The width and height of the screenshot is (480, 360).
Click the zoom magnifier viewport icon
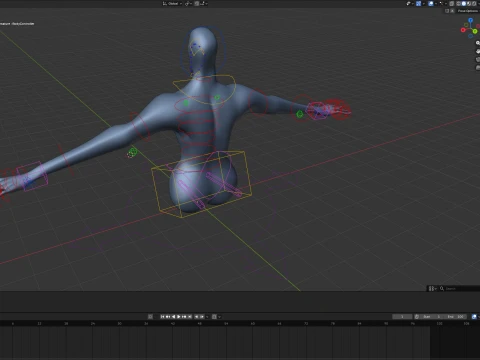[x=478, y=43]
